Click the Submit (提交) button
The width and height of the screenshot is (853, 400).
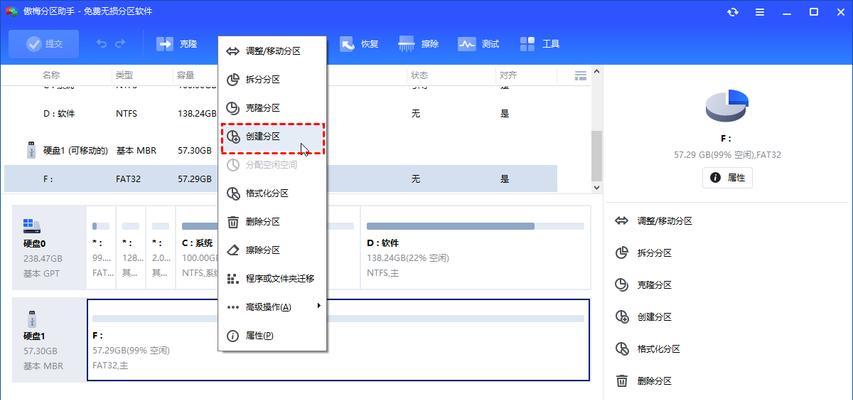(44, 44)
